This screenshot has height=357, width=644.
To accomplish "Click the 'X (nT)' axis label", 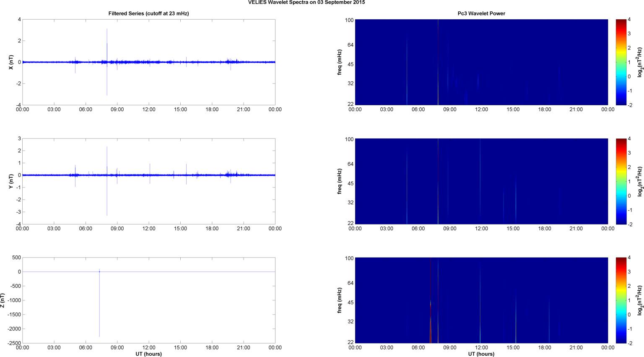I will (11, 62).
